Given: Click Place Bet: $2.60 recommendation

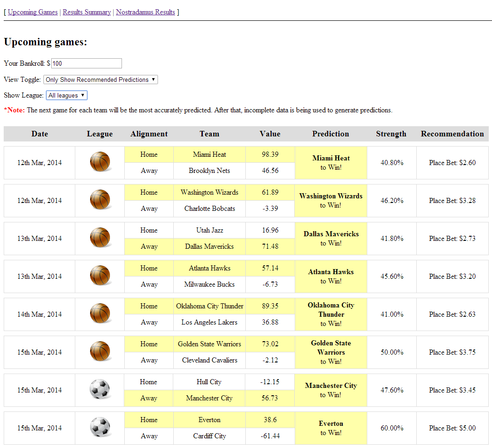Looking at the screenshot, I should [x=452, y=163].
